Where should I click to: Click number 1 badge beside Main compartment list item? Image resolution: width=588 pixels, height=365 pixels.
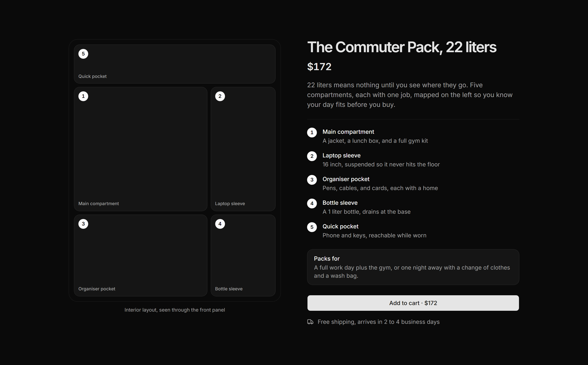pos(312,133)
